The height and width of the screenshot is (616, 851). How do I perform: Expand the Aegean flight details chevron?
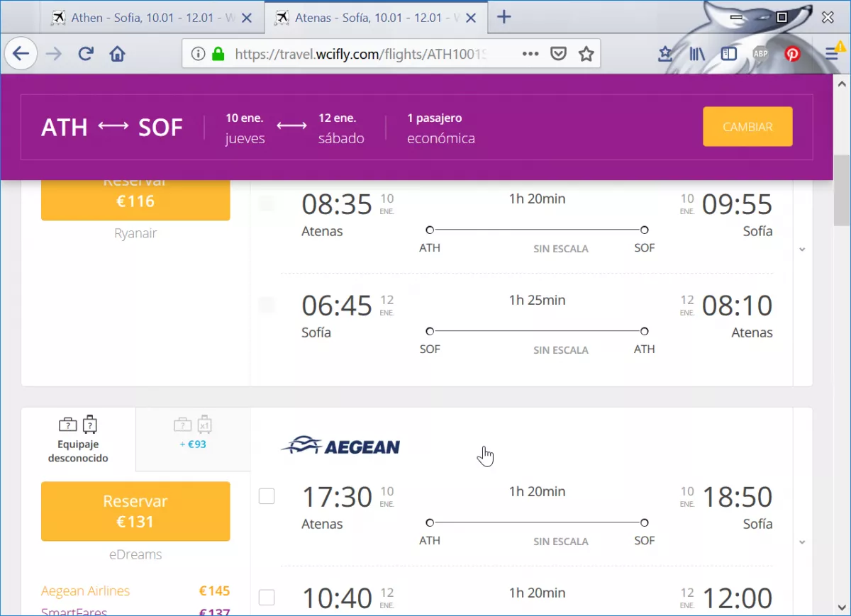tap(802, 542)
